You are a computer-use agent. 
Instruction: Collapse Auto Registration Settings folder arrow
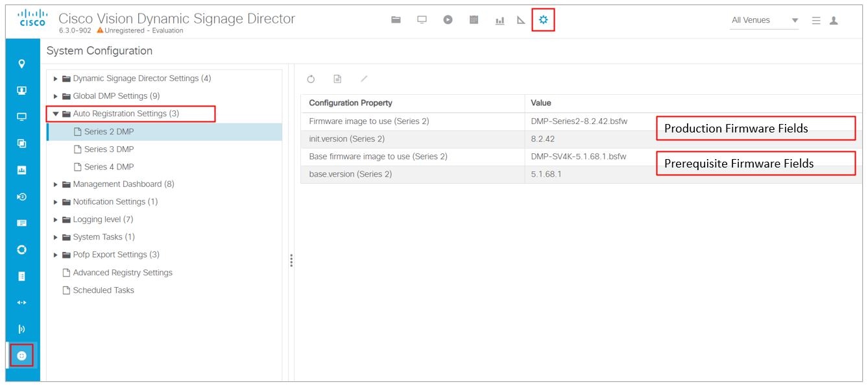coord(56,114)
